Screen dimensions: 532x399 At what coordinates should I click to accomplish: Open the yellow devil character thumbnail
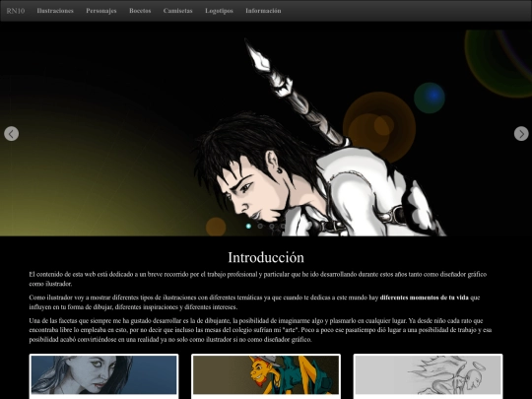266,376
